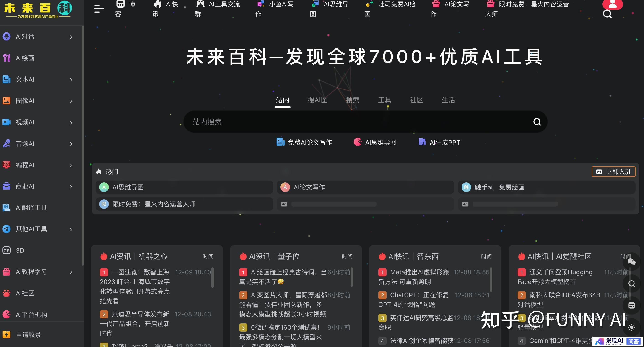Click the 其他AI工具 paper-plane icon
This screenshot has height=347, width=644.
tap(7, 229)
